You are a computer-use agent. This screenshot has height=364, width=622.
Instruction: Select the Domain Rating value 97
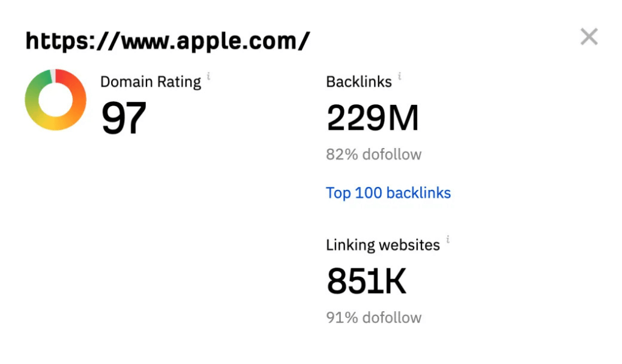(124, 118)
